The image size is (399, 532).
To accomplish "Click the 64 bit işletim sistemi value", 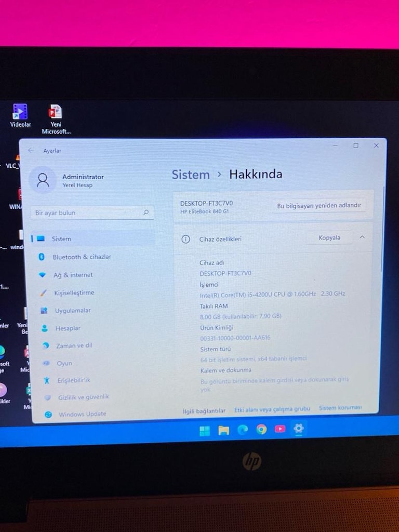I will point(254,359).
